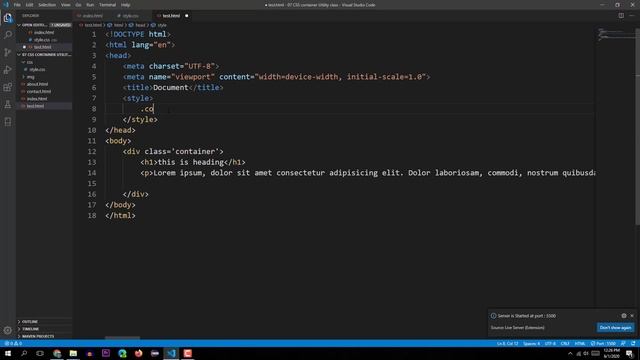Open Firefox from the taskbar
This screenshot has height=360, width=640.
tap(138, 353)
